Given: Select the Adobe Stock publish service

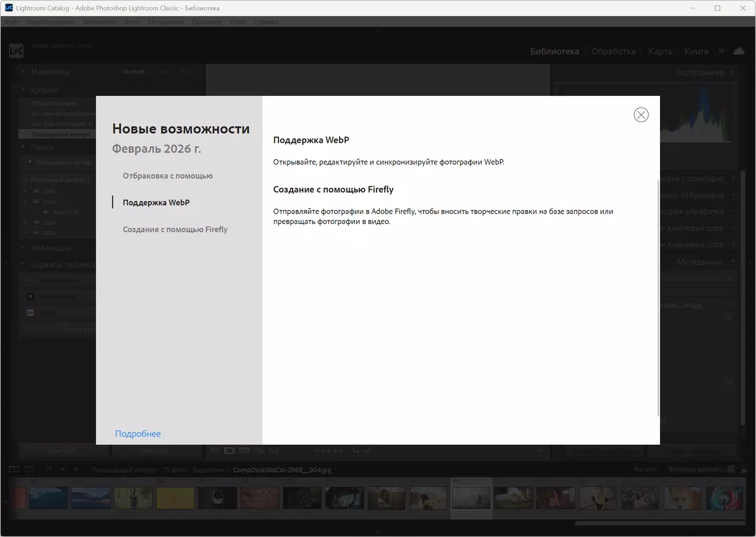Looking at the screenshot, I should 57,297.
